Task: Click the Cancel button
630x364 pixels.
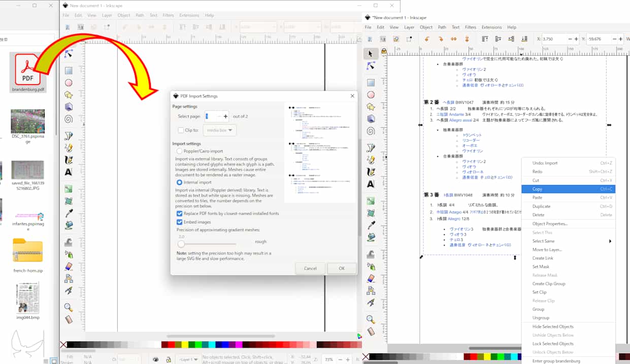Action: pos(310,268)
